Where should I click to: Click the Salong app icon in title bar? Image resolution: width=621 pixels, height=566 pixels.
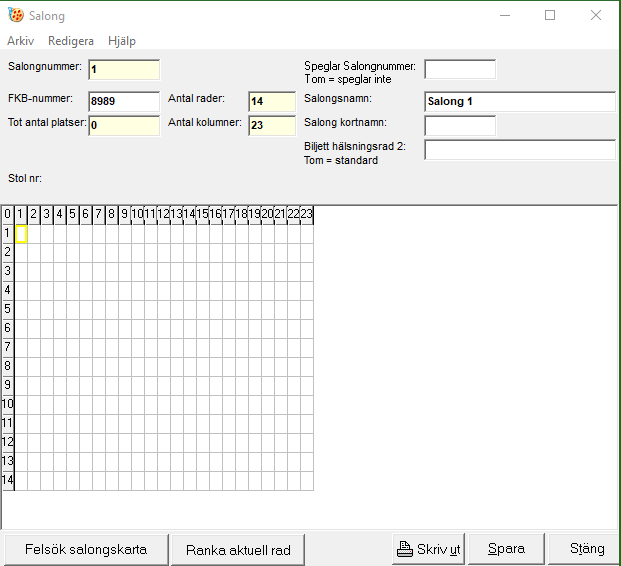(15, 16)
